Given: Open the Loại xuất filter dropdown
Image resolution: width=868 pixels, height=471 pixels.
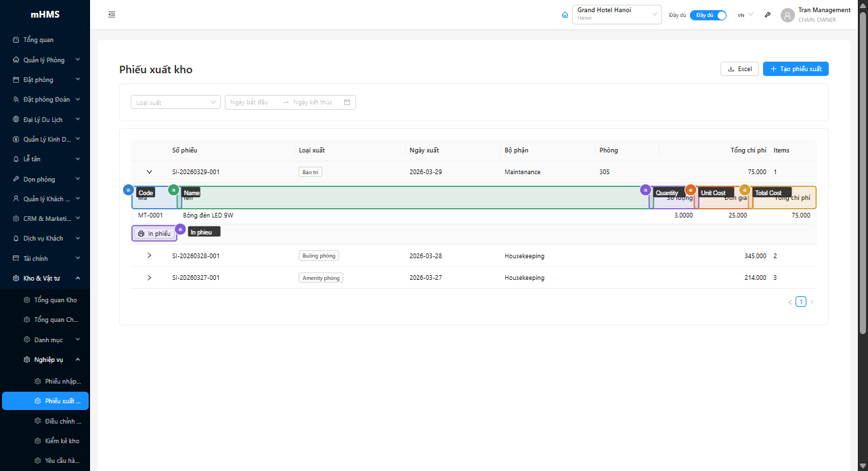Looking at the screenshot, I should point(175,102).
